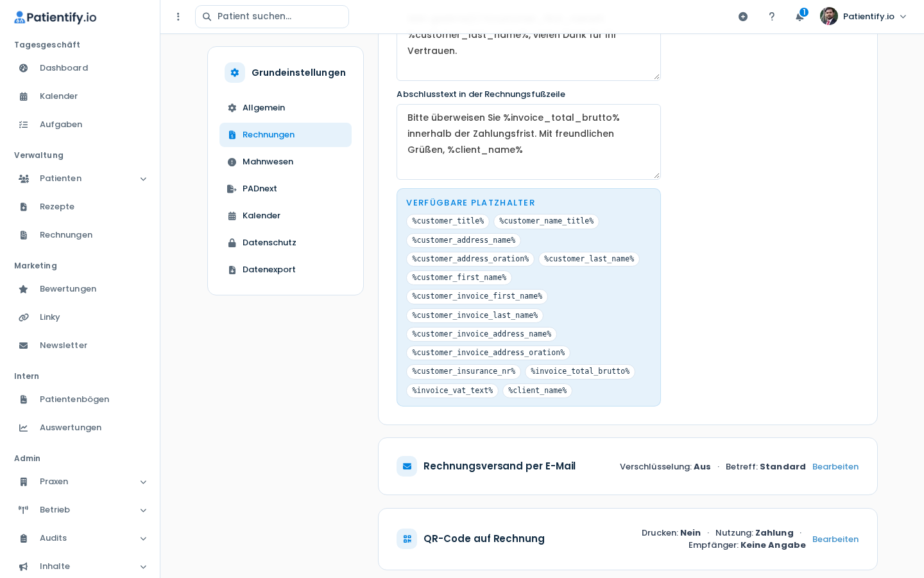This screenshot has height=578, width=924.
Task: Open the Patientify.io account dropdown
Action: 864,17
